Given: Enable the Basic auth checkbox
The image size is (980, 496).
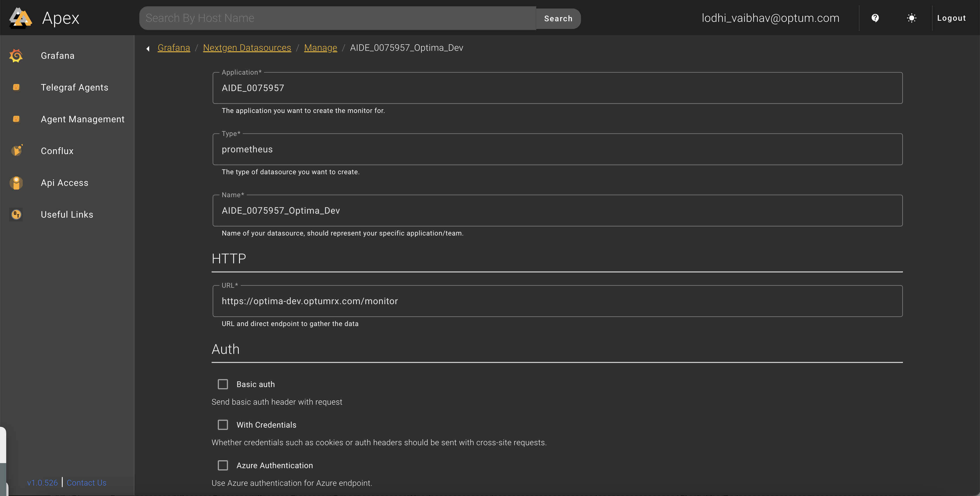Looking at the screenshot, I should click(223, 384).
